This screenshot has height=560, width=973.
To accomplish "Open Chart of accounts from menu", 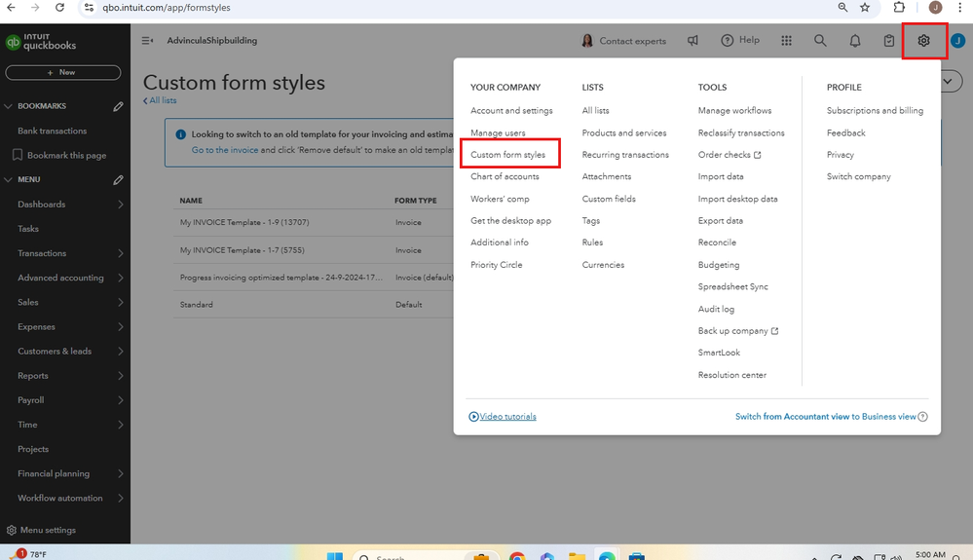I will coord(505,176).
